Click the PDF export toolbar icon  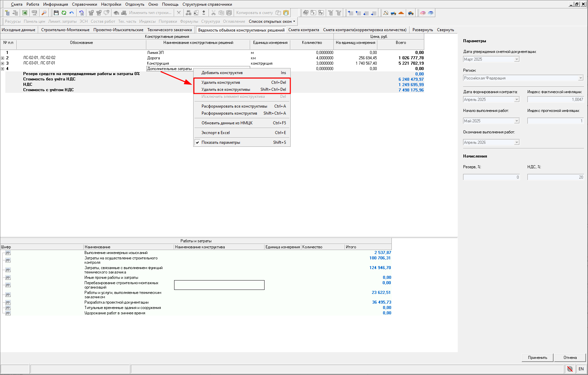[x=34, y=13]
